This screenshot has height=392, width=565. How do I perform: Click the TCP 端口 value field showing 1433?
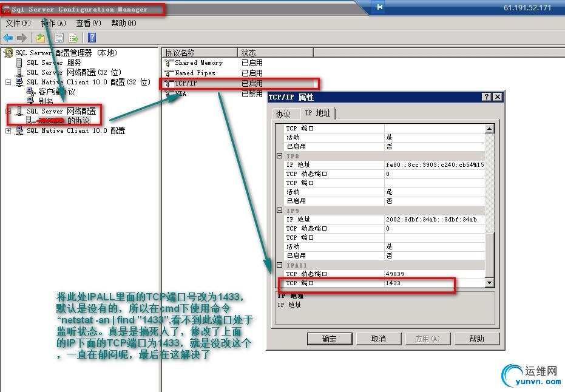pos(434,283)
